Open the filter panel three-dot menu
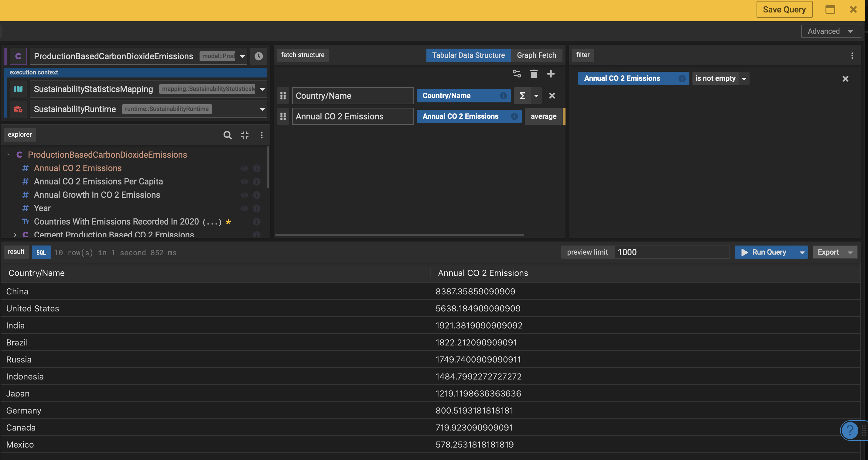 click(x=852, y=56)
